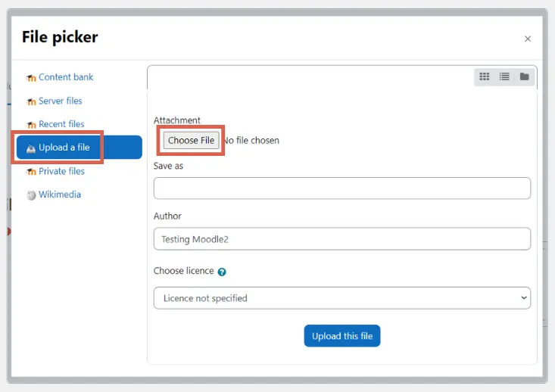Screen dimensions: 555x392
Task: Click the Attachment label
Action: [177, 120]
